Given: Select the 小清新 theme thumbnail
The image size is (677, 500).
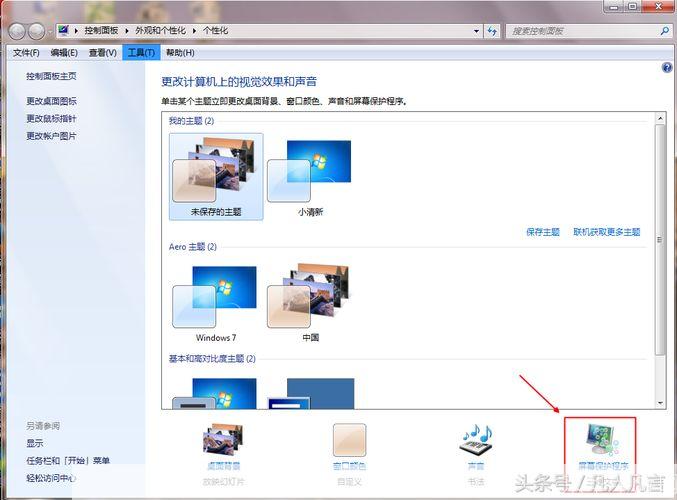Looking at the screenshot, I should [310, 177].
